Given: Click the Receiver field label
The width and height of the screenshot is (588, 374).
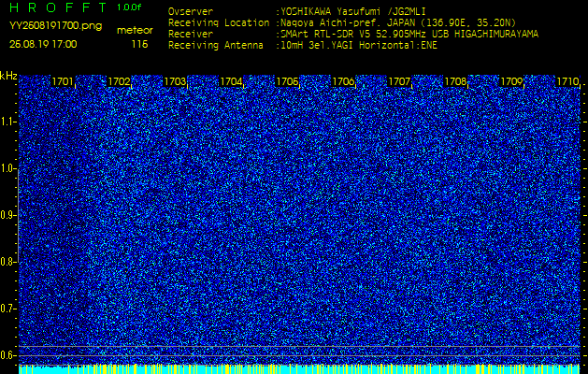Looking at the screenshot, I should click(191, 35).
